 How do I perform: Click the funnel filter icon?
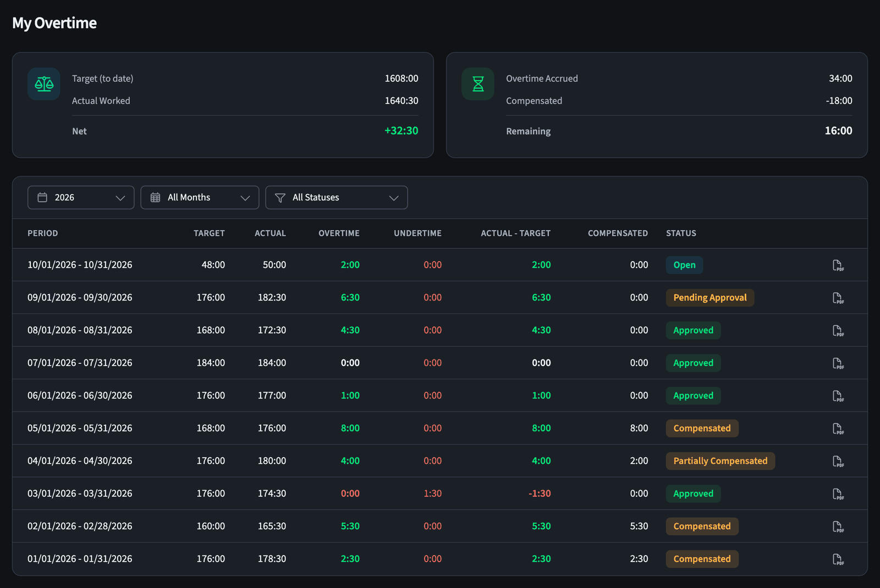[280, 197]
